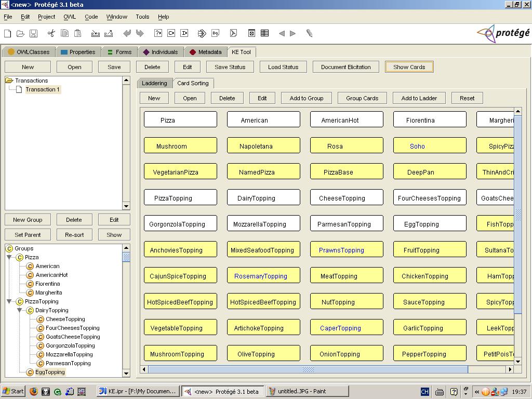Click the table grid toolbar icon
The image size is (532, 399).
tap(264, 33)
